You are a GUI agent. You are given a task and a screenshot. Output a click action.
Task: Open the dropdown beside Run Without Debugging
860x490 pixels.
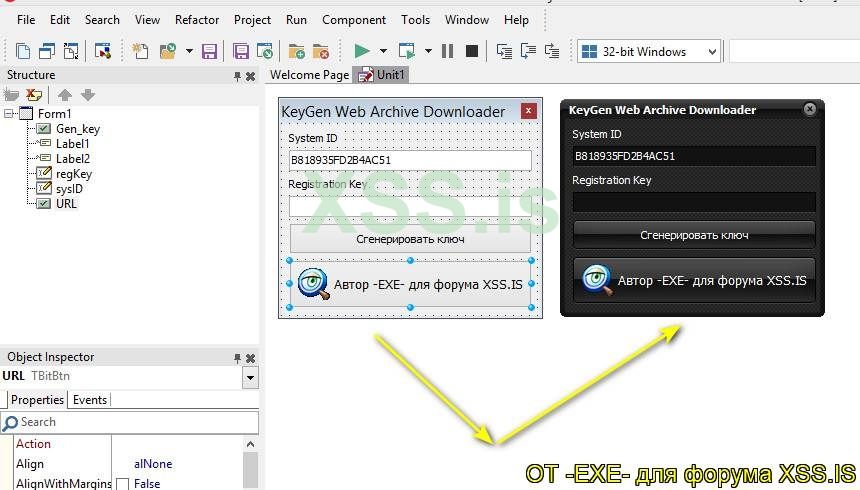(x=428, y=52)
